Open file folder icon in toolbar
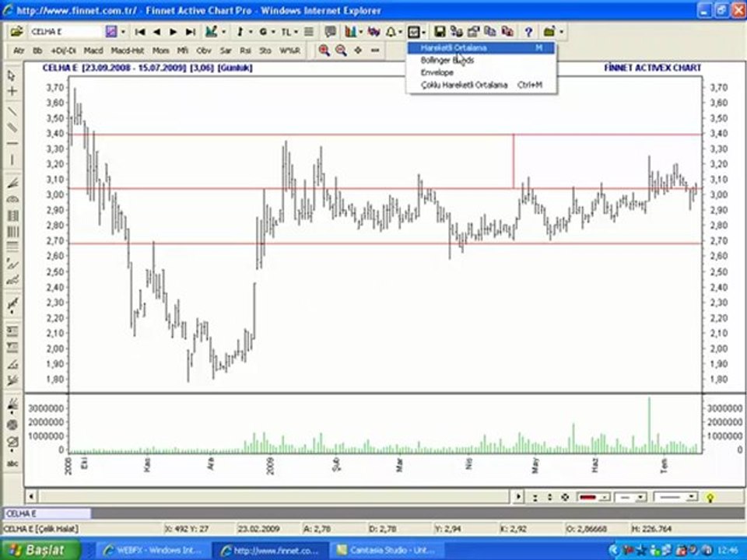 (x=16, y=32)
